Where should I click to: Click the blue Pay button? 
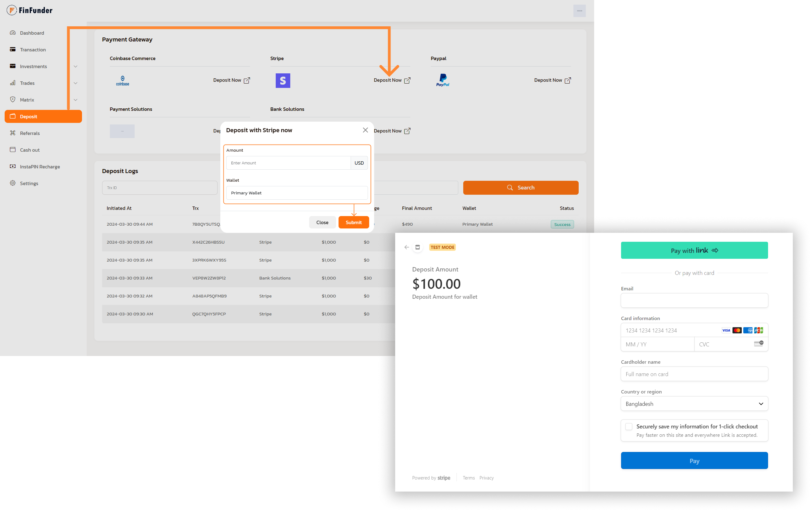coord(694,460)
